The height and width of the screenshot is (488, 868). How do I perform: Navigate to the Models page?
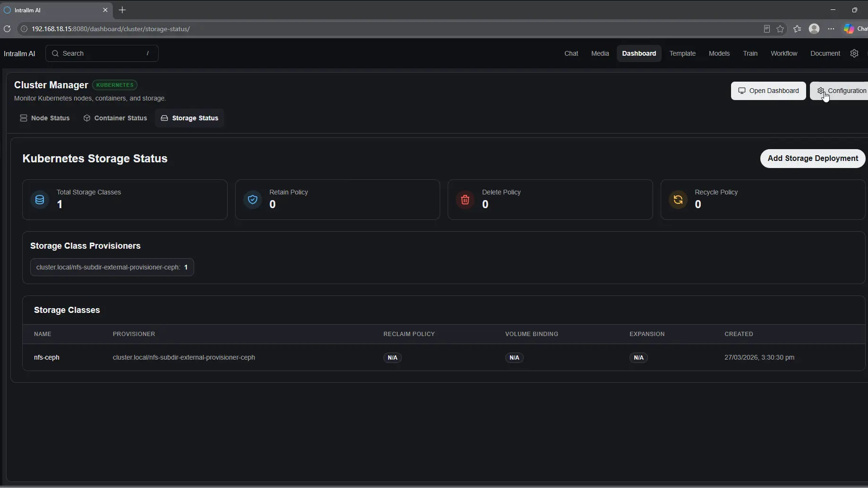(719, 53)
